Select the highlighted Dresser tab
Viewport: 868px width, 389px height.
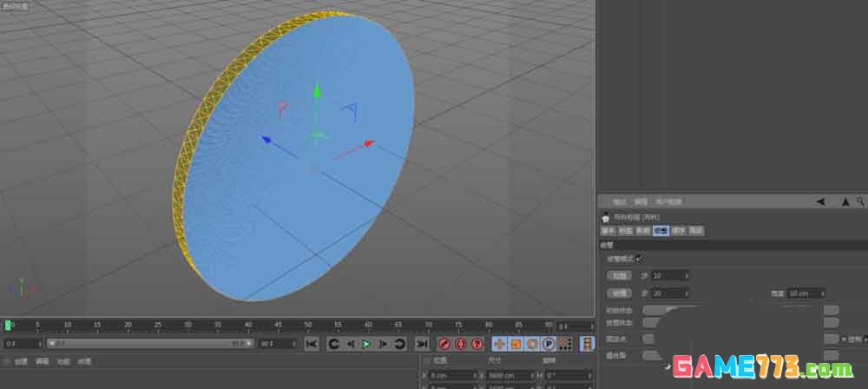click(661, 230)
